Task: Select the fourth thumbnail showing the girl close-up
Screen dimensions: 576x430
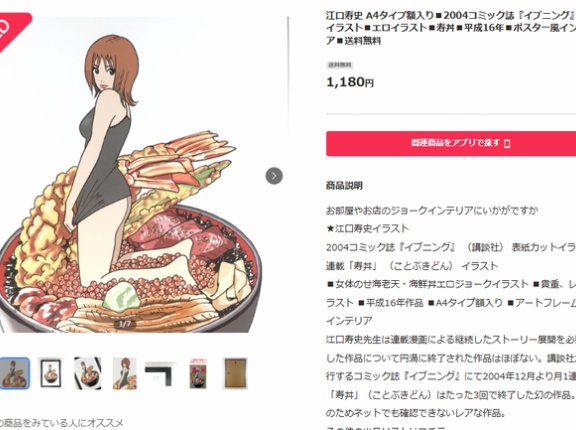Action: click(x=125, y=373)
